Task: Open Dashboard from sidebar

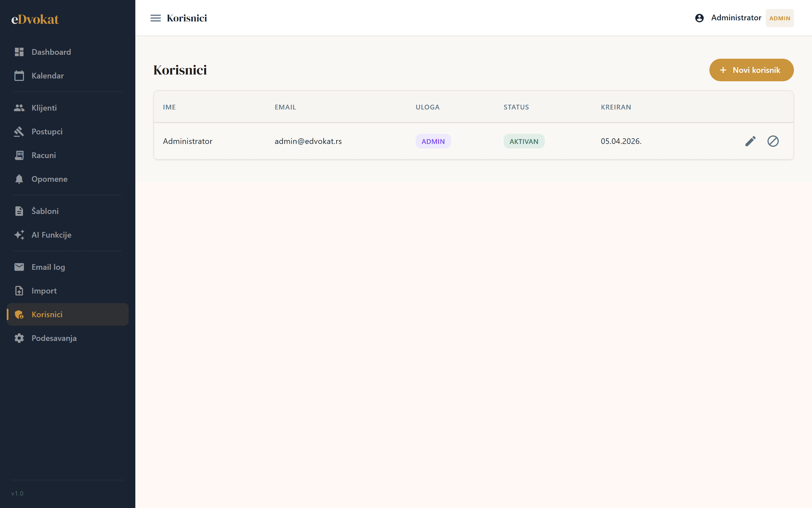Action: (x=67, y=52)
